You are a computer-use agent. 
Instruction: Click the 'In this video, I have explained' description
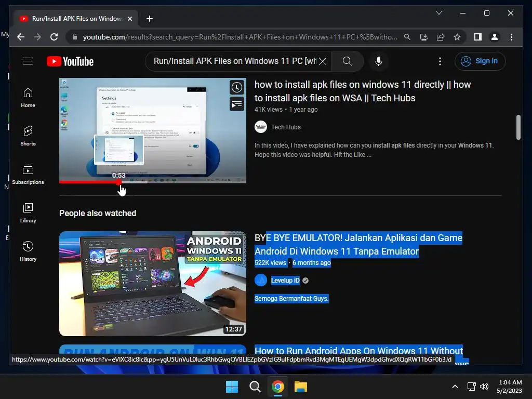(x=374, y=150)
